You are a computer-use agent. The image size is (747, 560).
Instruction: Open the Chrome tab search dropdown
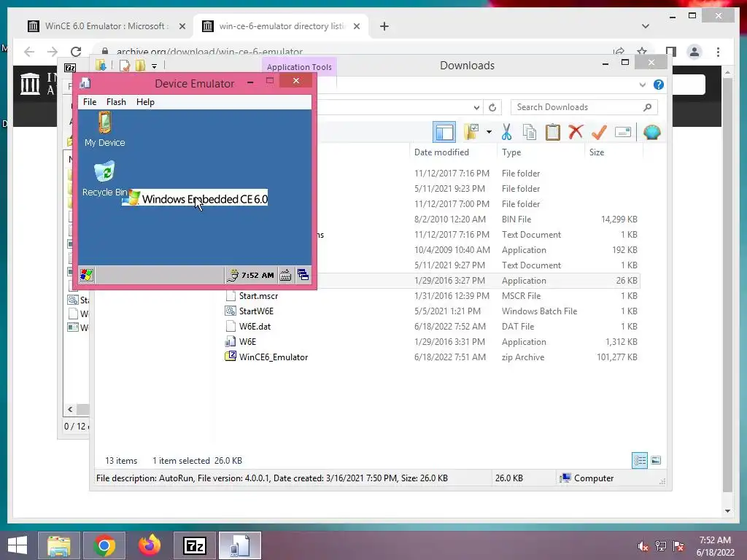click(645, 26)
